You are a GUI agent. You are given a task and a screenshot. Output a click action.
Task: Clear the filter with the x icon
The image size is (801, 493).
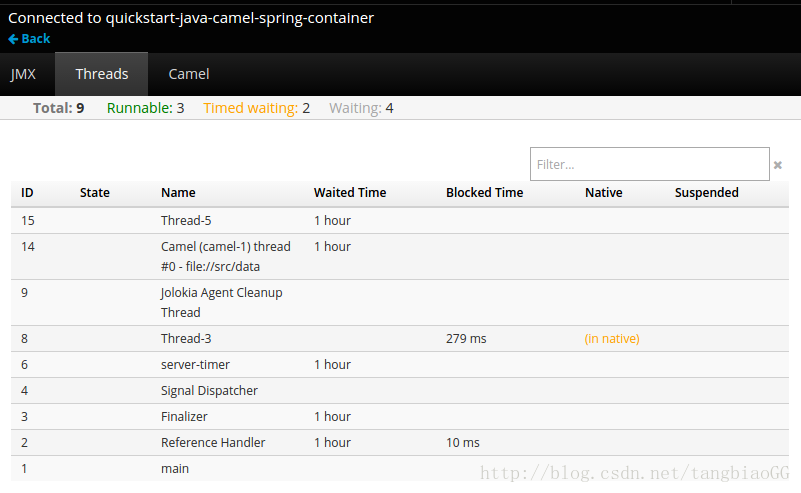(x=778, y=165)
